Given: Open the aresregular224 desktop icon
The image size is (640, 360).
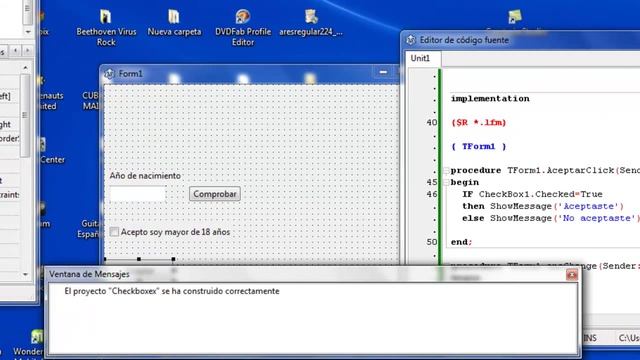Looking at the screenshot, I should coord(311,22).
